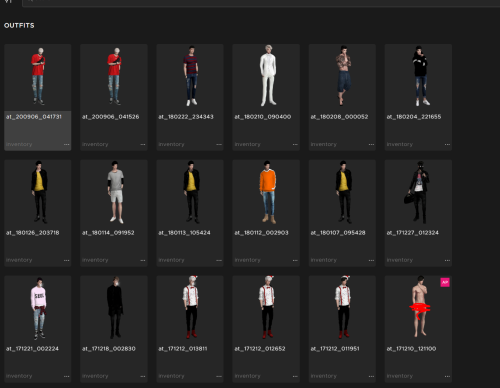Click outfit name at_180114_091952
The width and height of the screenshot is (500, 388).
tap(108, 233)
